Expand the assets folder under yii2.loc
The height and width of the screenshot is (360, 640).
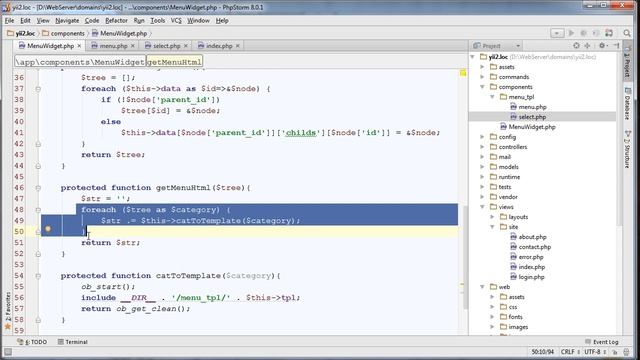482,67
